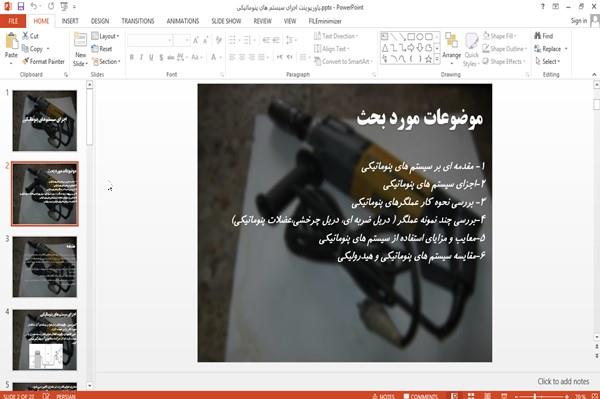Select the Format Painter brush
Image resolution: width=600 pixels, height=399 pixels.
click(25, 61)
